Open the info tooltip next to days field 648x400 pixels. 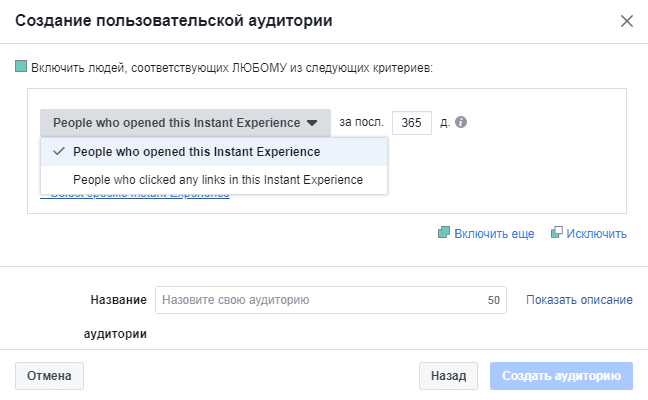point(461,122)
